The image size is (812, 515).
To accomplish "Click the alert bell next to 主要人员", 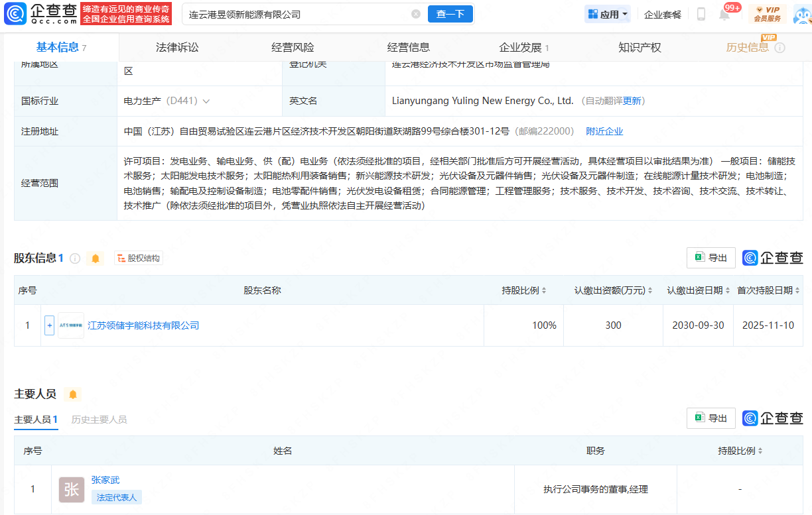I will pyautogui.click(x=73, y=394).
